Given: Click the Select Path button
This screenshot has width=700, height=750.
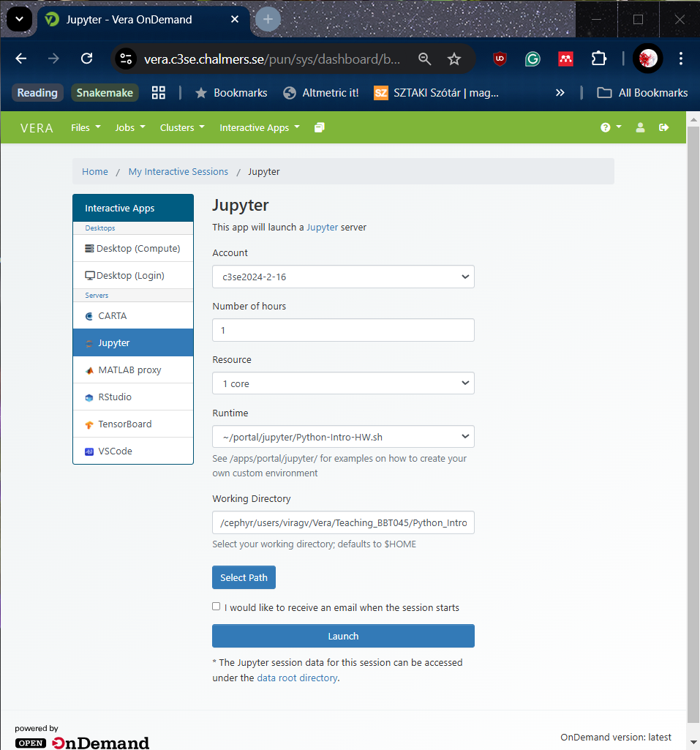Looking at the screenshot, I should coord(244,577).
